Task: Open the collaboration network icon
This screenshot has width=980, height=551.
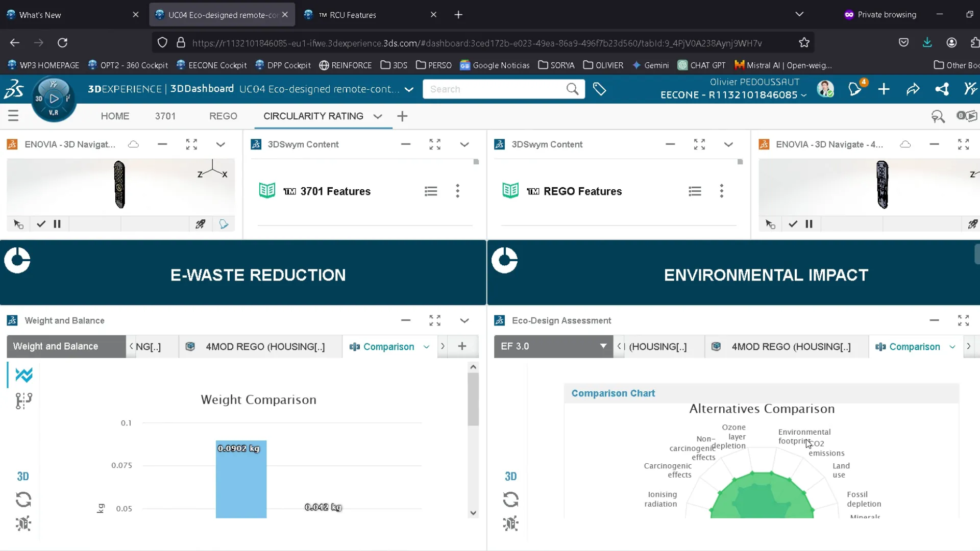Action: click(x=942, y=89)
